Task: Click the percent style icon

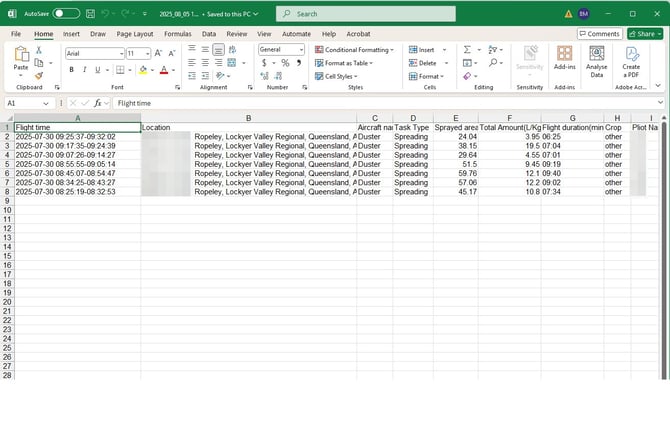Action: [x=284, y=63]
